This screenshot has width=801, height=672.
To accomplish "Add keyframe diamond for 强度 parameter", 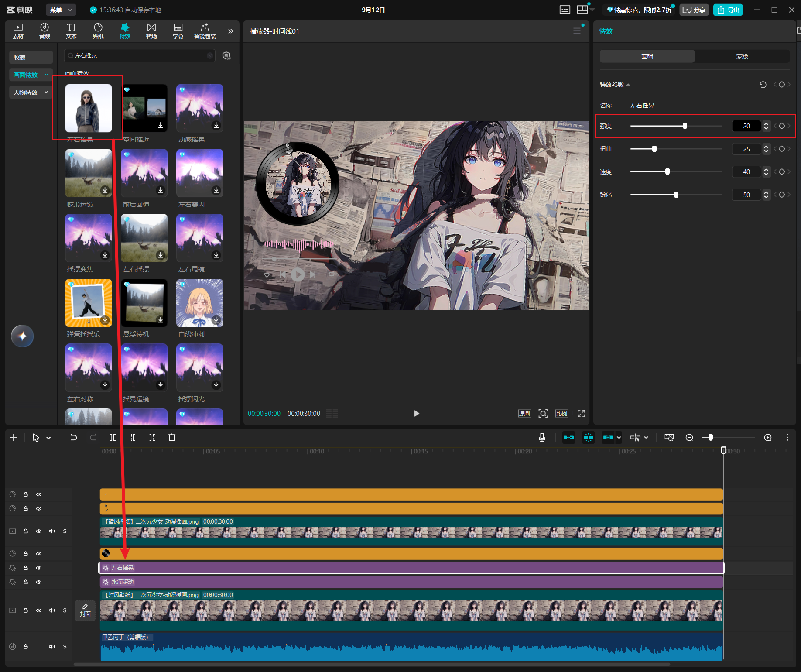I will click(782, 126).
